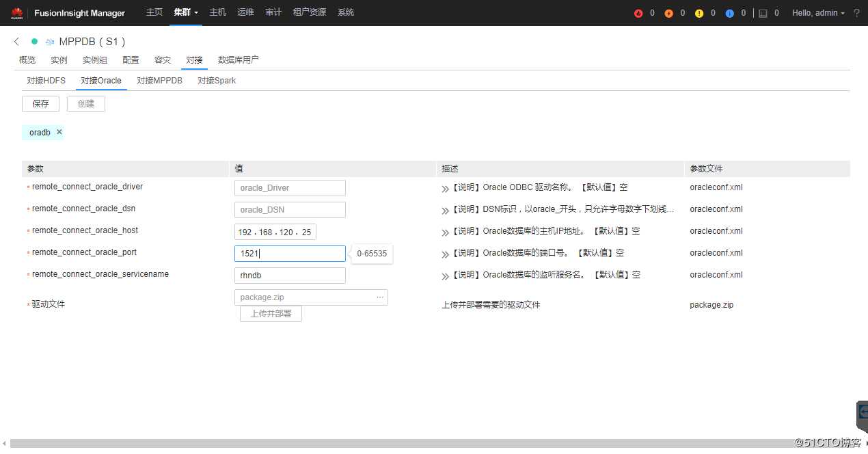Go to the 运维 menu
The image size is (868, 454).
(x=245, y=12)
